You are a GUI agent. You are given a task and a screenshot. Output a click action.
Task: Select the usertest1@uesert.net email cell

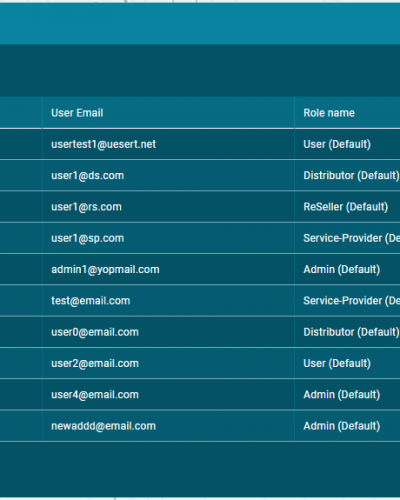(168, 144)
